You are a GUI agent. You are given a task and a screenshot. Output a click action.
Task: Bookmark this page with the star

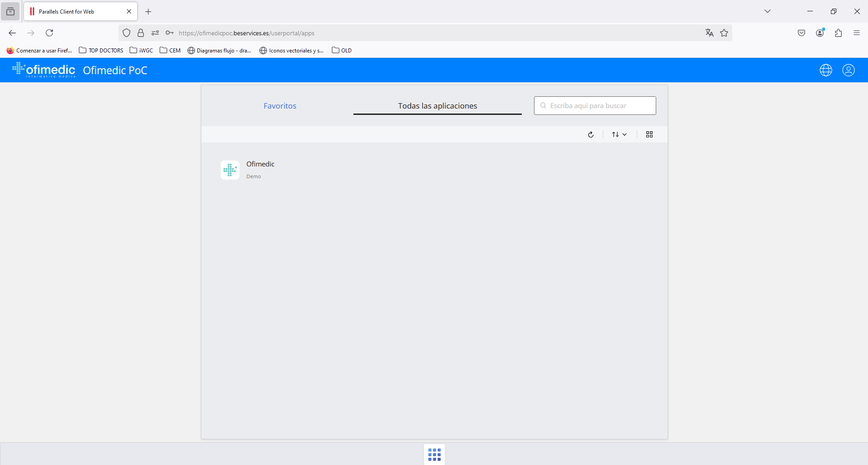click(725, 33)
